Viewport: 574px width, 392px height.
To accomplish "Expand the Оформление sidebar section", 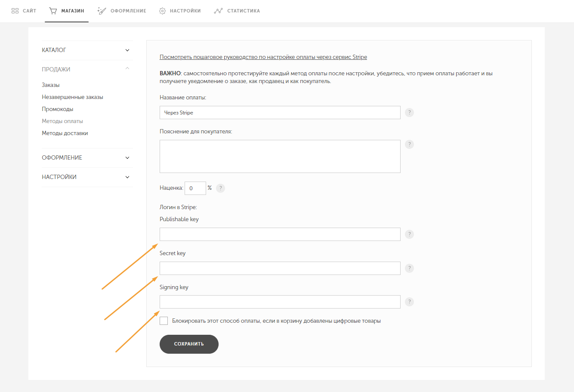I will [x=127, y=158].
